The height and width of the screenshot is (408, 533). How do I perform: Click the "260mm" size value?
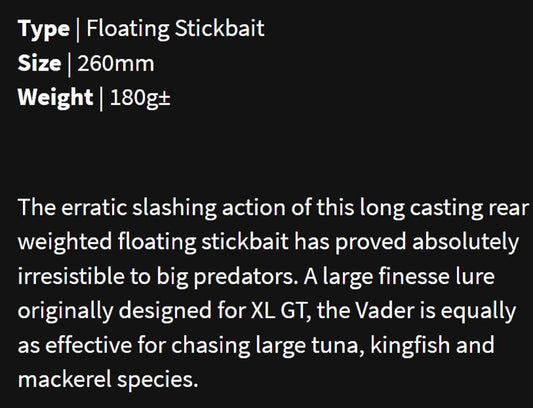(116, 63)
